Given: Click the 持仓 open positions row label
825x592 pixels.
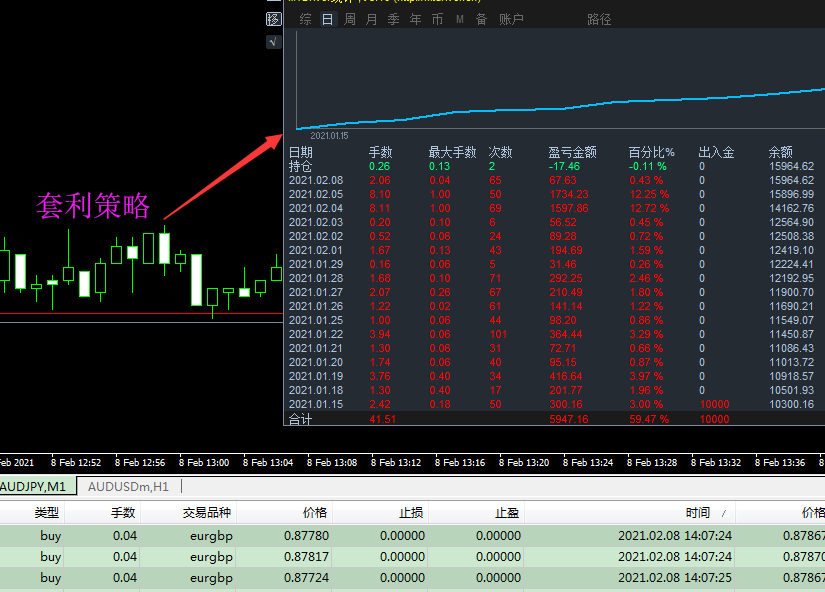Looking at the screenshot, I should [x=300, y=166].
